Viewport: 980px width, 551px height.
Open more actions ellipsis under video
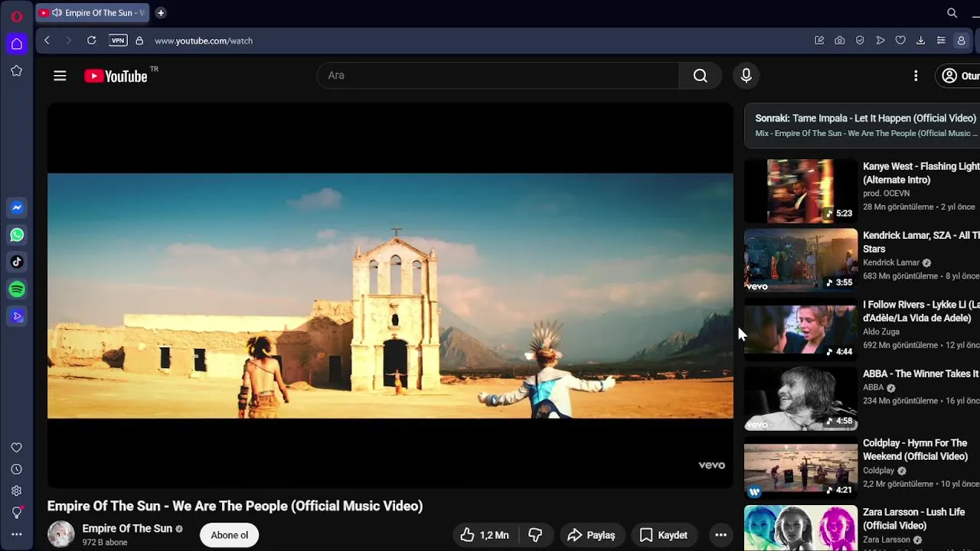(720, 535)
